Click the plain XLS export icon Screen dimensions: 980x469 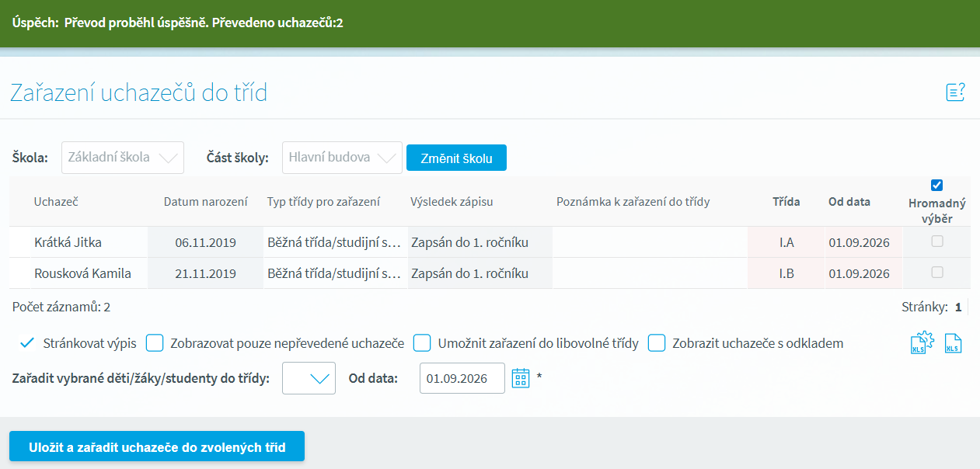tap(953, 343)
